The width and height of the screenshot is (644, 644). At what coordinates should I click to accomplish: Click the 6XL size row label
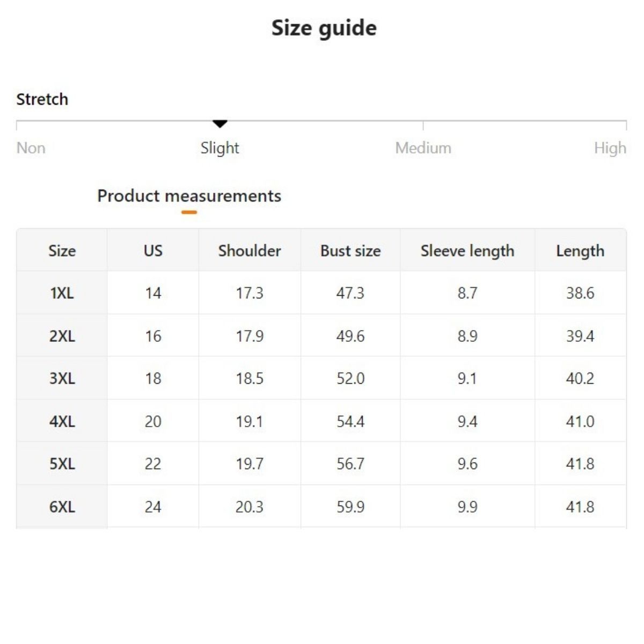(x=62, y=507)
